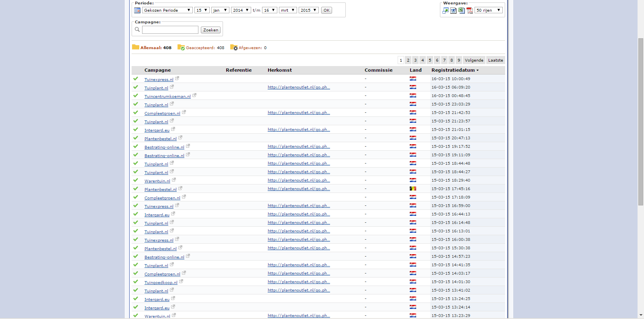
Task: Open the start month dropdown showing jan
Action: (220, 10)
